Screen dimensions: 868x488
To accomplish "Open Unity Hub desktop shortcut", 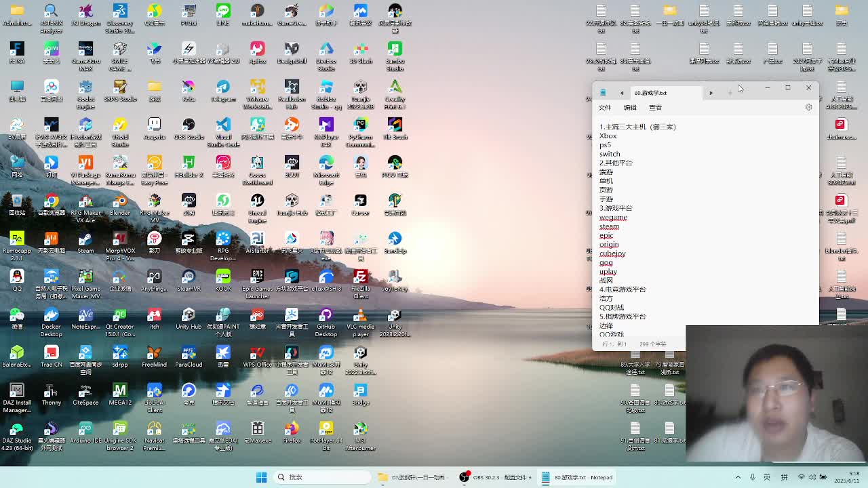I will [x=189, y=319].
